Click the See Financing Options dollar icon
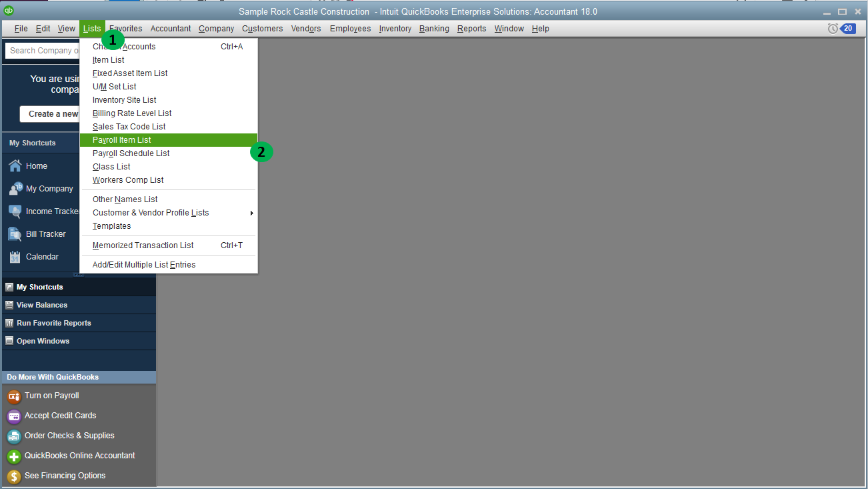Screen dimensions: 868x489 click(13, 475)
